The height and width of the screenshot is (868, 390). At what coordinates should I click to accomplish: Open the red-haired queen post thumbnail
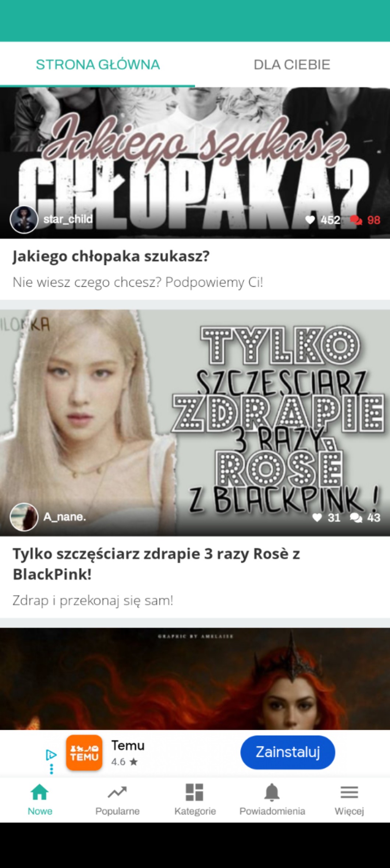(x=195, y=679)
